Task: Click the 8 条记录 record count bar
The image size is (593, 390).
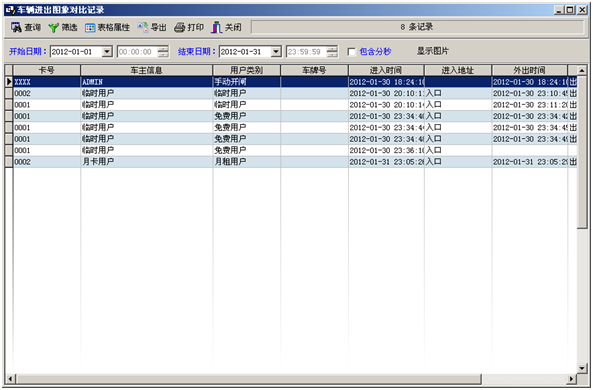Action: click(x=418, y=27)
